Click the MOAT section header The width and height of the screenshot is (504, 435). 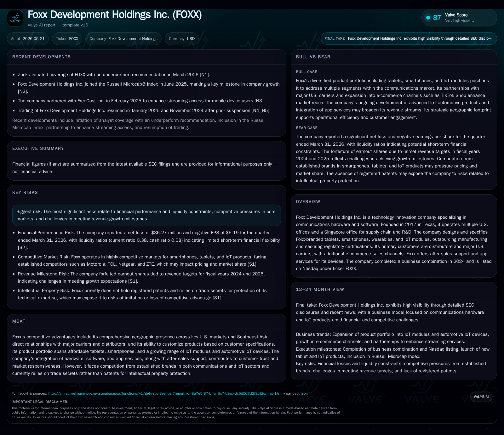19,321
